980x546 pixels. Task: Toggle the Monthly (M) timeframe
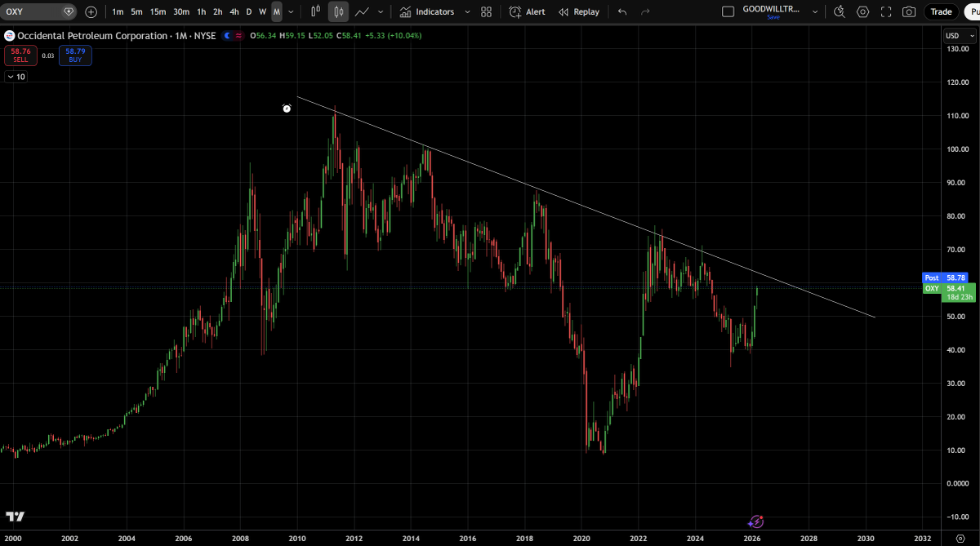[x=277, y=12]
